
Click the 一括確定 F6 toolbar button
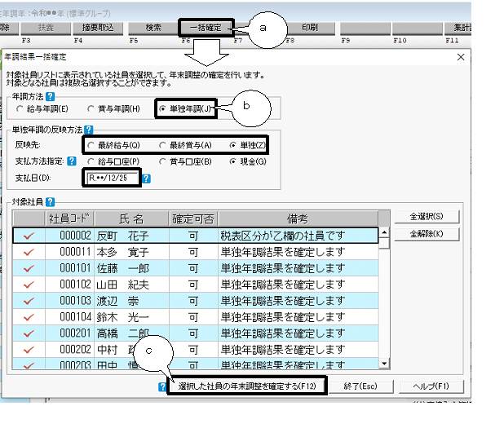pyautogui.click(x=206, y=28)
